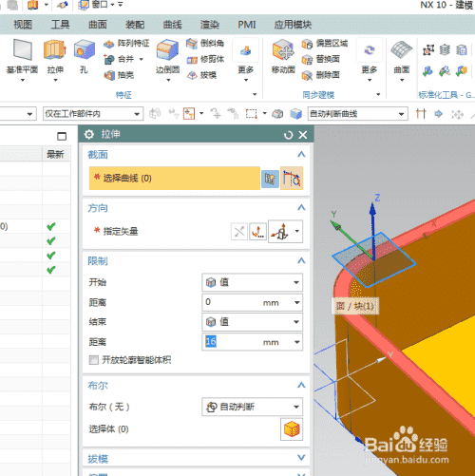Open the end distance mm options arrow
The height and width of the screenshot is (476, 475).
297,342
